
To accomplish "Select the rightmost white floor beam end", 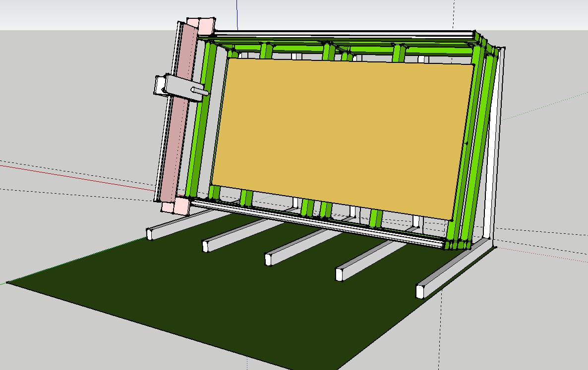I will click(421, 291).
